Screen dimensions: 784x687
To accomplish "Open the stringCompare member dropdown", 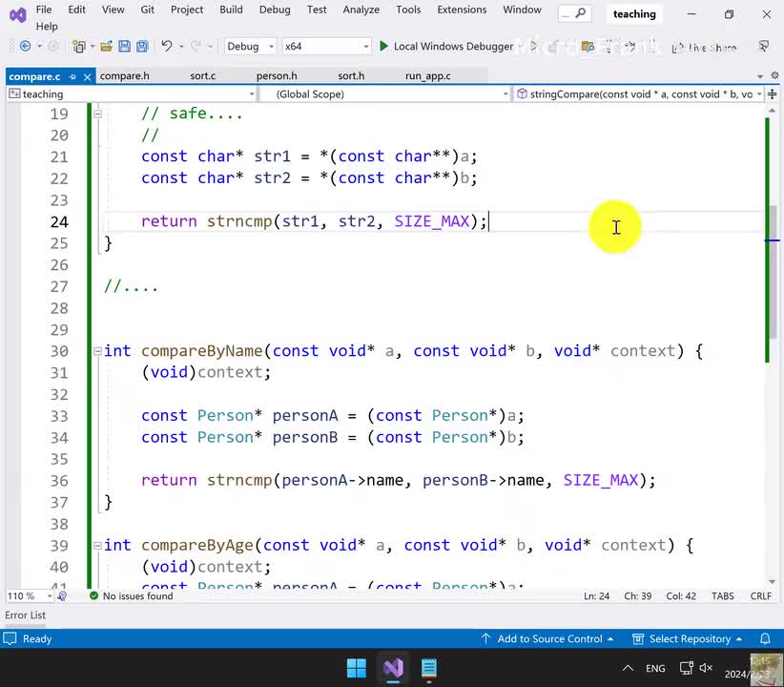I will (x=638, y=94).
